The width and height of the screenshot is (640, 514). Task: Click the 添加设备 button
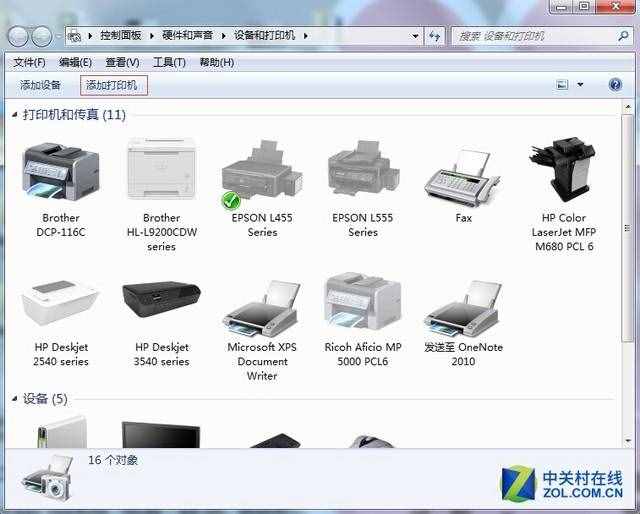(x=41, y=85)
